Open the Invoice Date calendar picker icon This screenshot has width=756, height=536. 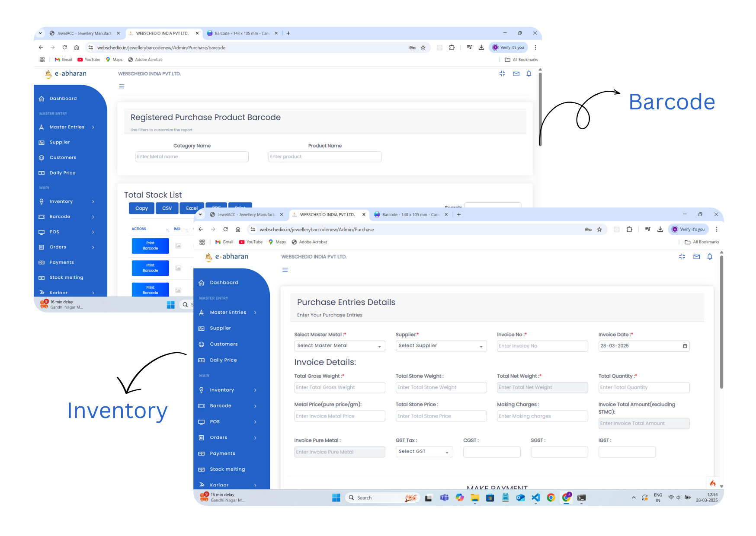685,346
